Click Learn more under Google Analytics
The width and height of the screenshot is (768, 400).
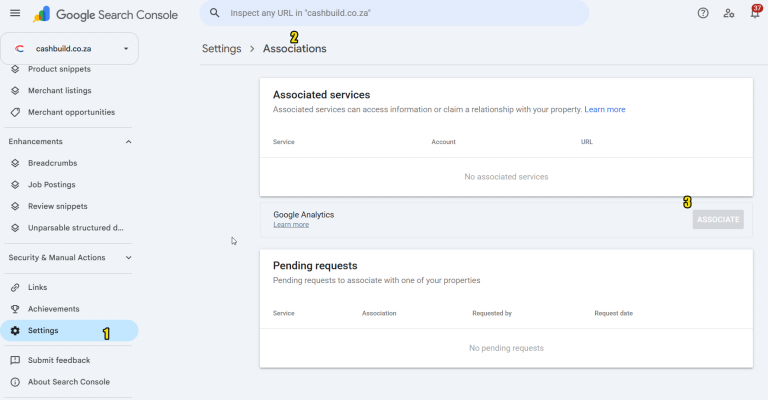click(x=291, y=225)
